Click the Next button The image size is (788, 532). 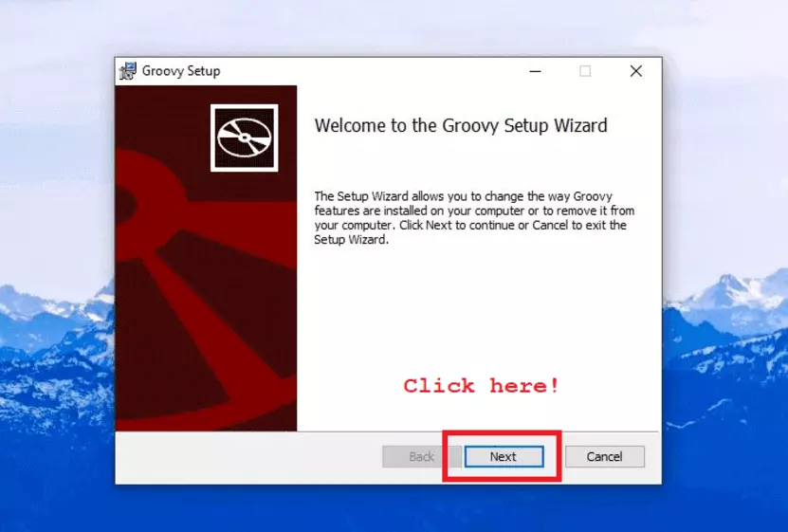504,456
